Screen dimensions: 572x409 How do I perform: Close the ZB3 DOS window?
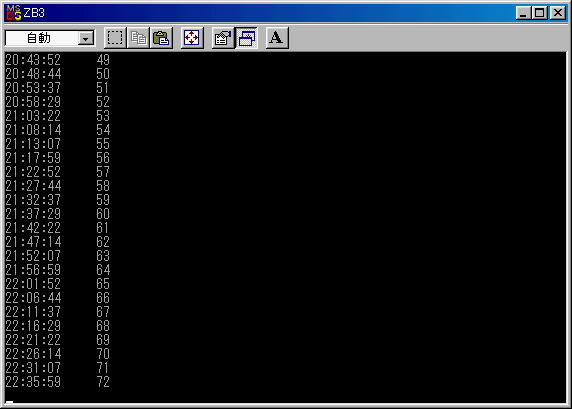[x=557, y=13]
